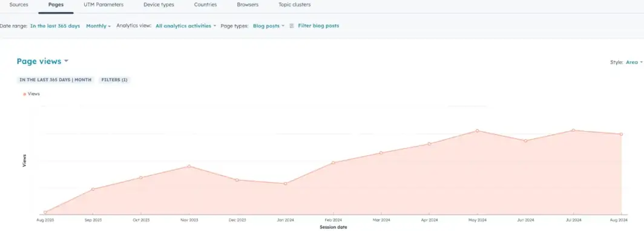Click the IN THE LAST 365 DAYS | MONTH tag

56,80
